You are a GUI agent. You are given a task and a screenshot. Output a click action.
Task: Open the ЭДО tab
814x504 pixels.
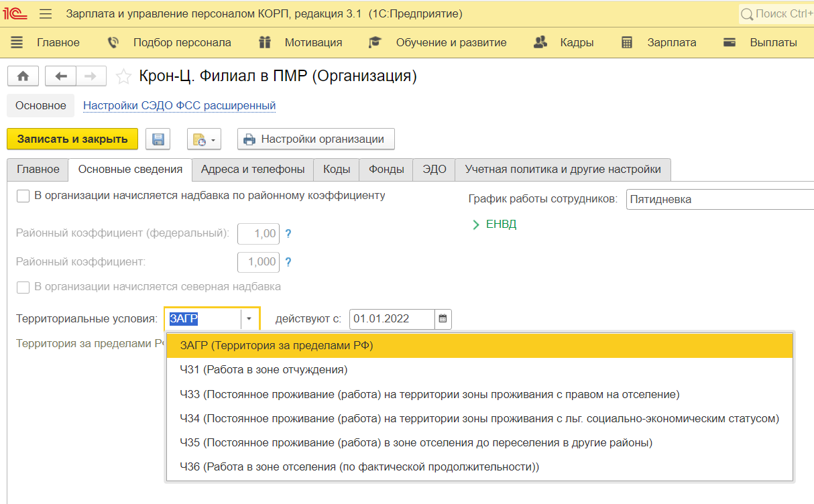pos(434,170)
